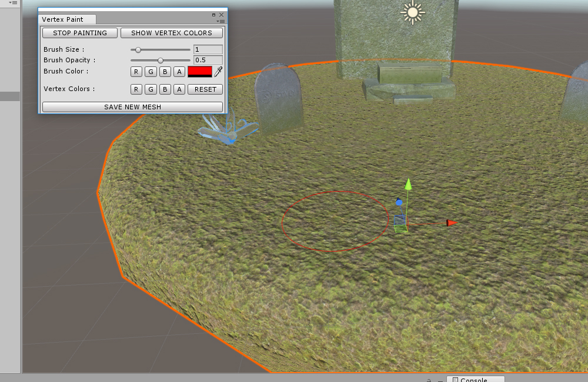This screenshot has width=588, height=382.
Task: Click the Brush Color label
Action: [66, 71]
